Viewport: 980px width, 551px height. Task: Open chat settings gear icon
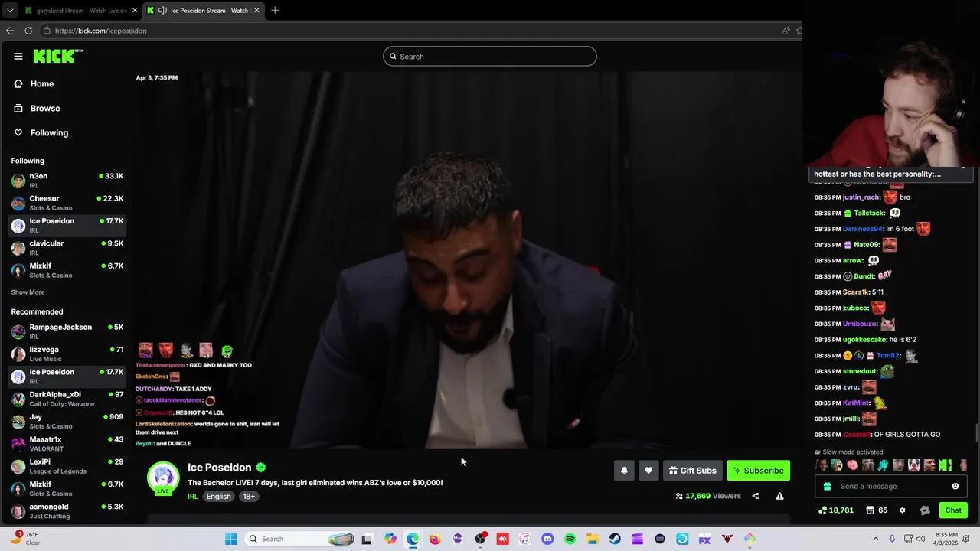pos(902,510)
